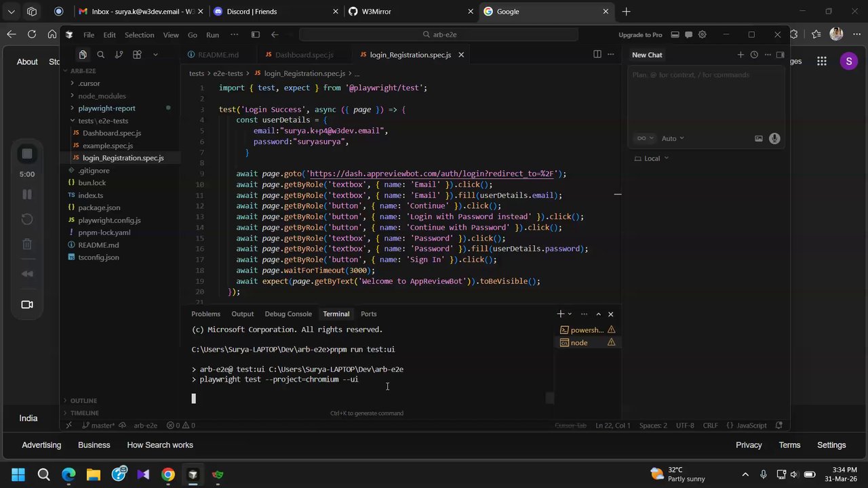Start a new chat with plus icon
Viewport: 868px width, 488px height.
(741, 55)
